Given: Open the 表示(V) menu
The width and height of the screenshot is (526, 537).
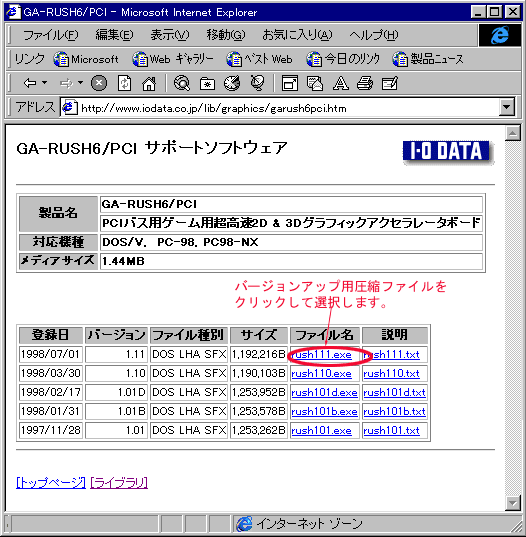Looking at the screenshot, I should [x=170, y=35].
